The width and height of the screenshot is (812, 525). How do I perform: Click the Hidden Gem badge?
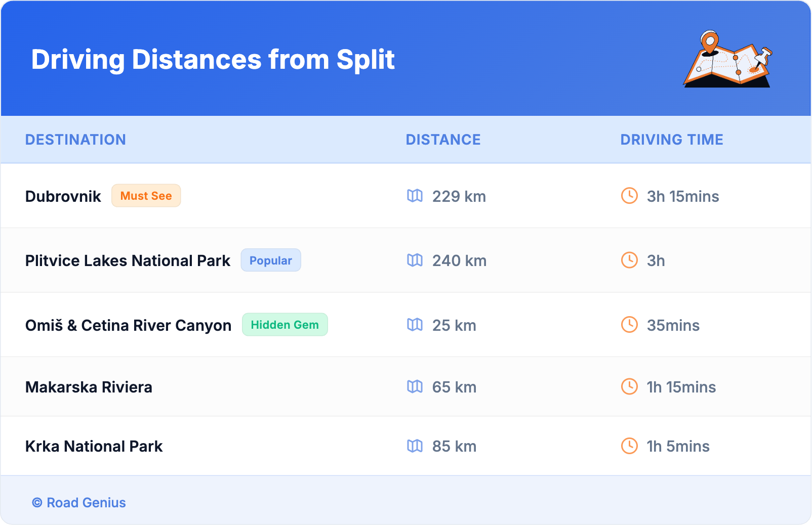285,325
